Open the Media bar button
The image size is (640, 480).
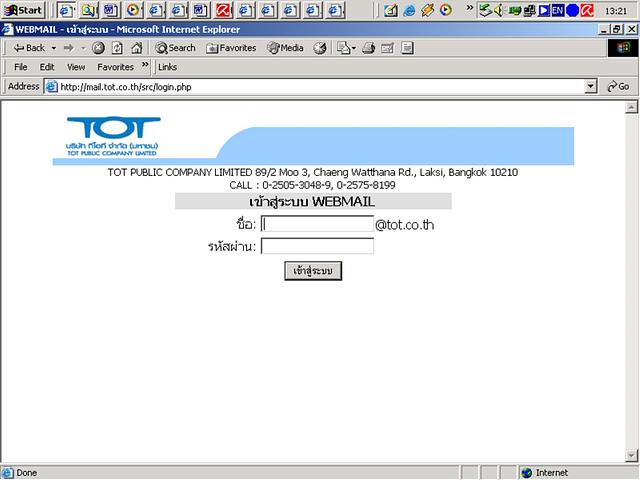click(285, 48)
